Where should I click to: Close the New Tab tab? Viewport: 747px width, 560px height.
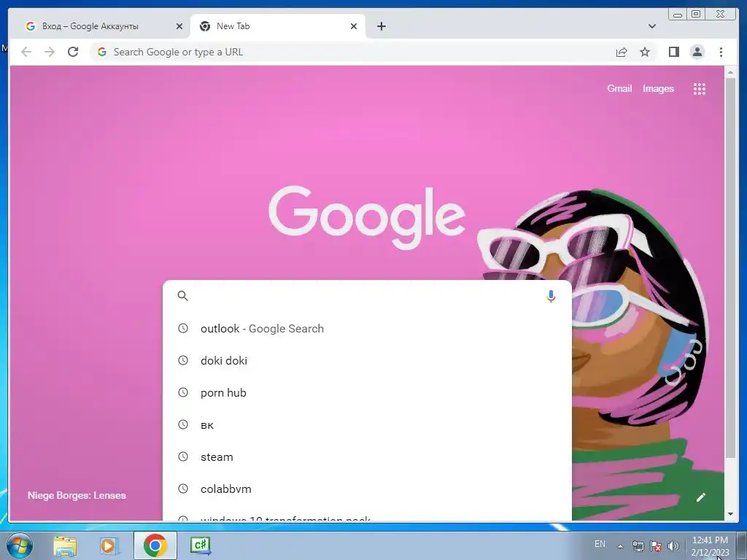coord(354,26)
